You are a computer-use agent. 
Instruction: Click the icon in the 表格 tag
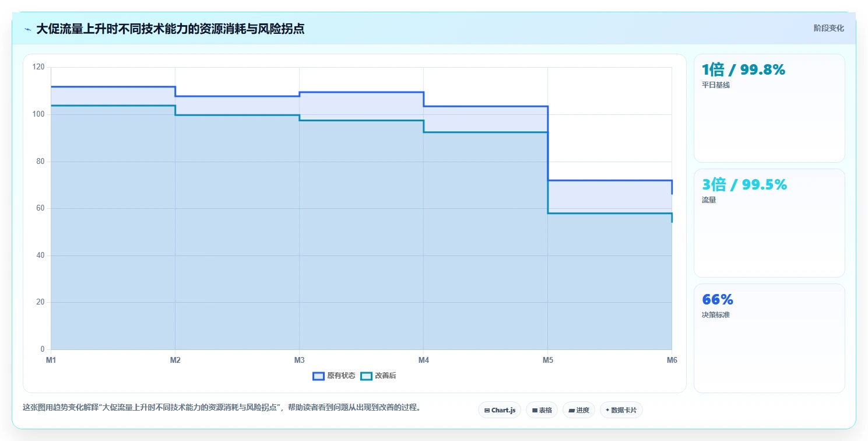535,411
